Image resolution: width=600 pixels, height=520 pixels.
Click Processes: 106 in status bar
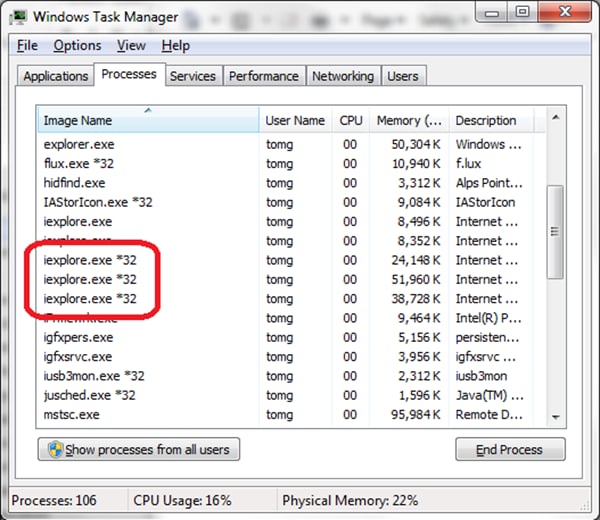[x=54, y=500]
